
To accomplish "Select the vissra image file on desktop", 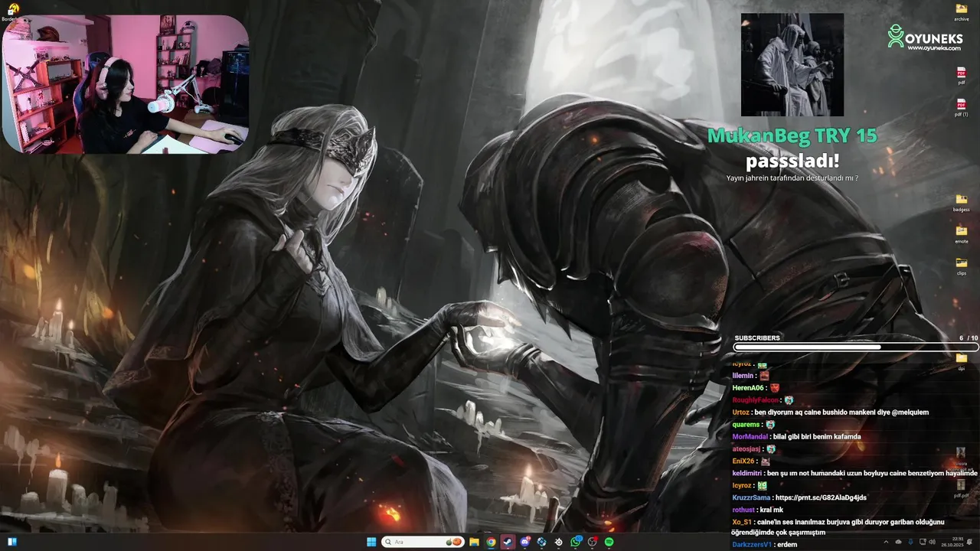I will click(962, 457).
